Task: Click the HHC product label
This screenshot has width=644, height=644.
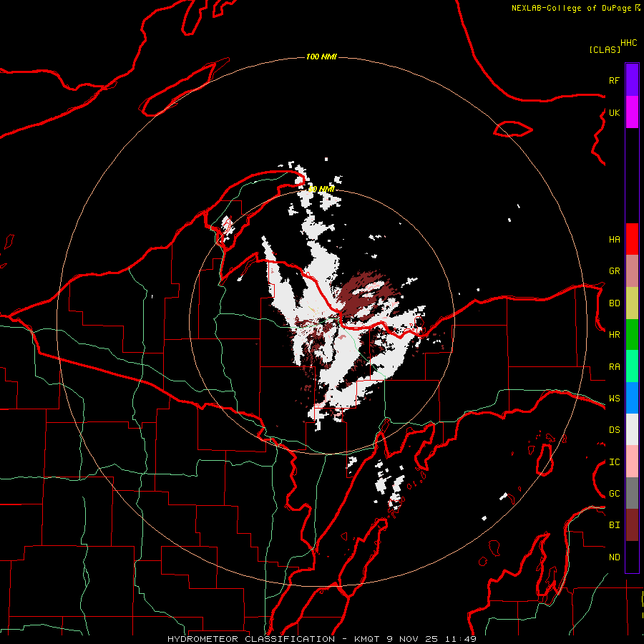Action: pos(629,43)
